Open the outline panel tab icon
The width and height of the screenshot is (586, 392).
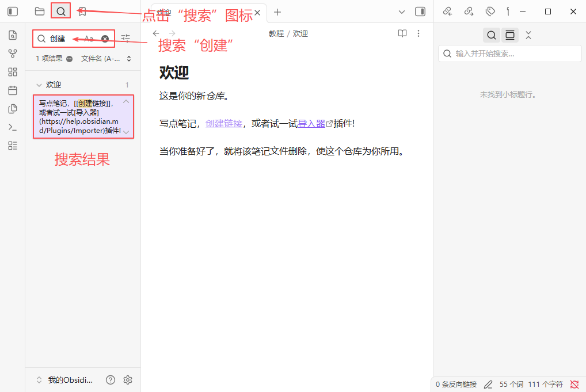coord(508,12)
